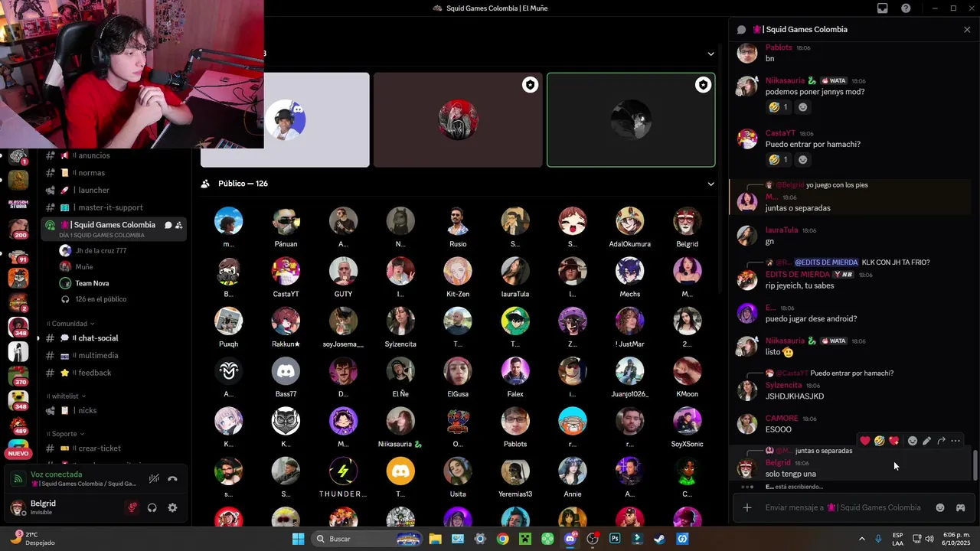Viewport: 980px width, 551px height.
Task: React with sparkling heart on Belgrid's message
Action: click(893, 441)
